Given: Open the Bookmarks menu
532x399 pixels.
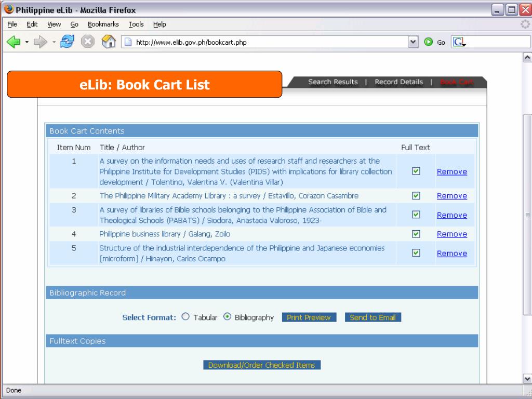Looking at the screenshot, I should coord(103,24).
